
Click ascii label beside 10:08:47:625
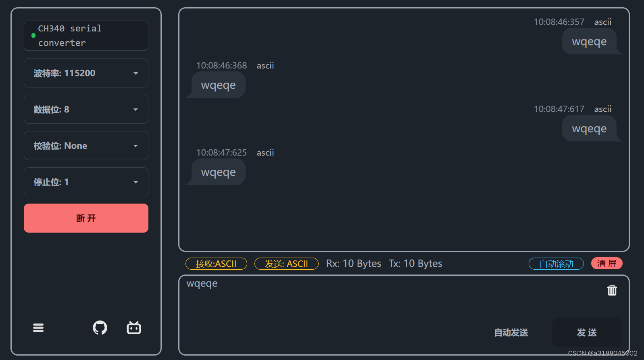click(x=265, y=152)
